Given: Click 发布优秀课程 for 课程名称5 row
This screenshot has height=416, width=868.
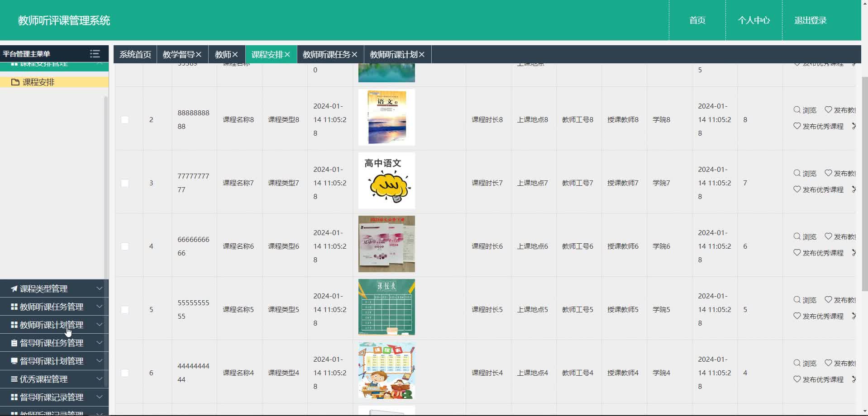Looking at the screenshot, I should pos(818,316).
